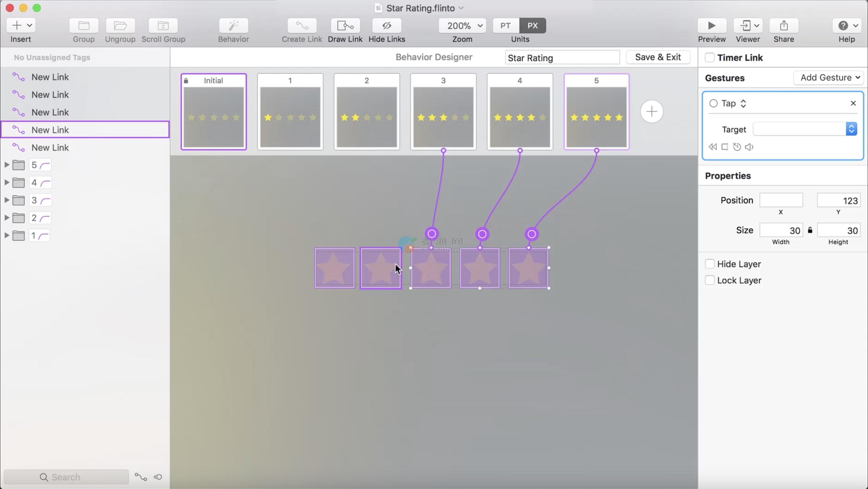Screen dimensions: 868x489
Task: Click the sound speaker icon in gesture panel
Action: [749, 147]
